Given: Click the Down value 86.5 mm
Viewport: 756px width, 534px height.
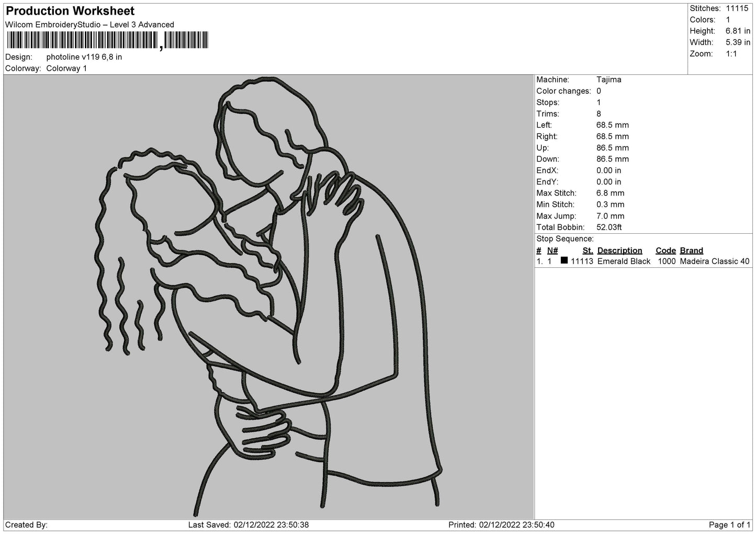Looking at the screenshot, I should [x=613, y=159].
